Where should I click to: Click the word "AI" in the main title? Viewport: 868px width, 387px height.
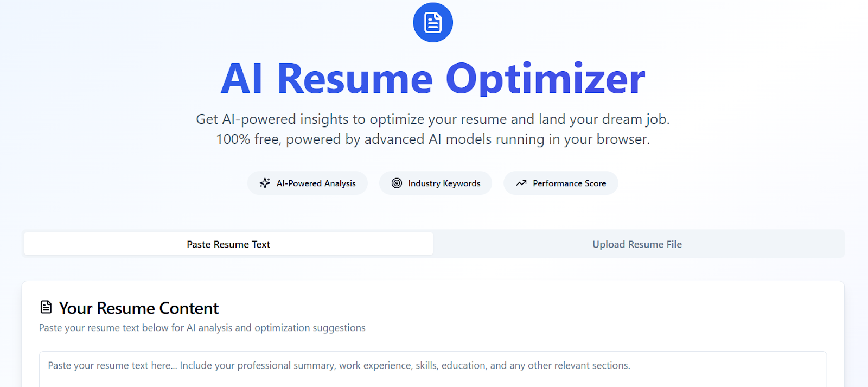241,79
